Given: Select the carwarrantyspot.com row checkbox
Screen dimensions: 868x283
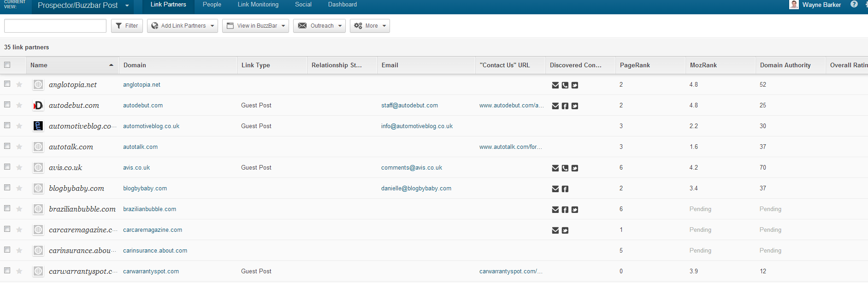Looking at the screenshot, I should (7, 271).
